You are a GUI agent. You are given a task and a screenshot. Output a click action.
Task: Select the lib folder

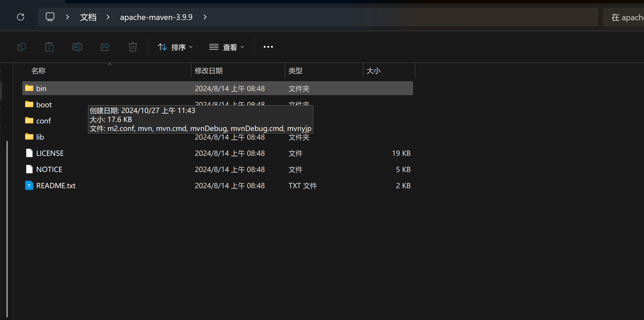pyautogui.click(x=40, y=137)
